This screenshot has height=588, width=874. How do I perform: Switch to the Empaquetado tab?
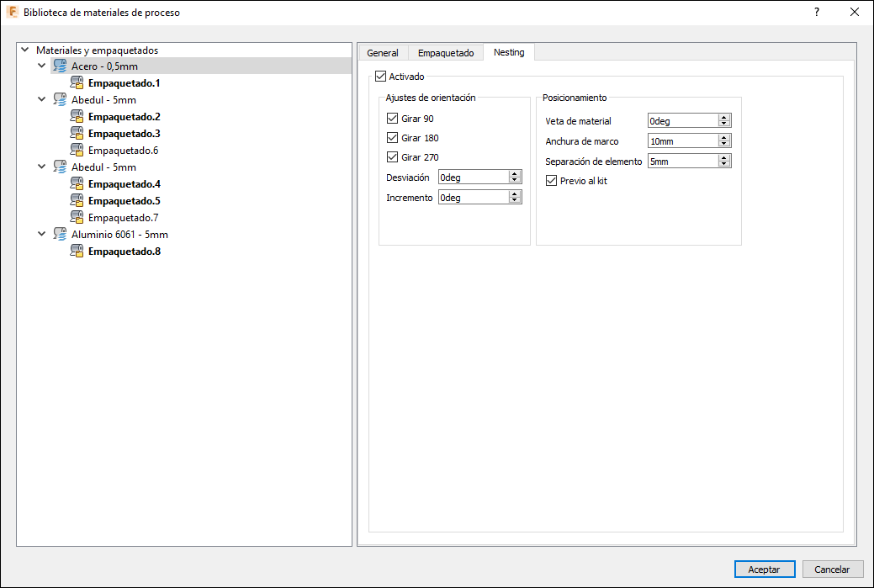pyautogui.click(x=446, y=53)
